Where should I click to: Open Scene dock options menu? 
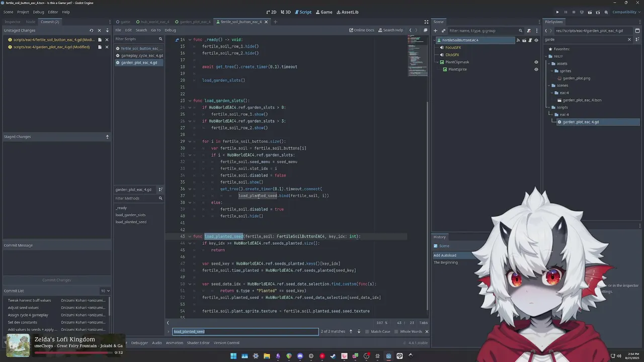coord(536,31)
